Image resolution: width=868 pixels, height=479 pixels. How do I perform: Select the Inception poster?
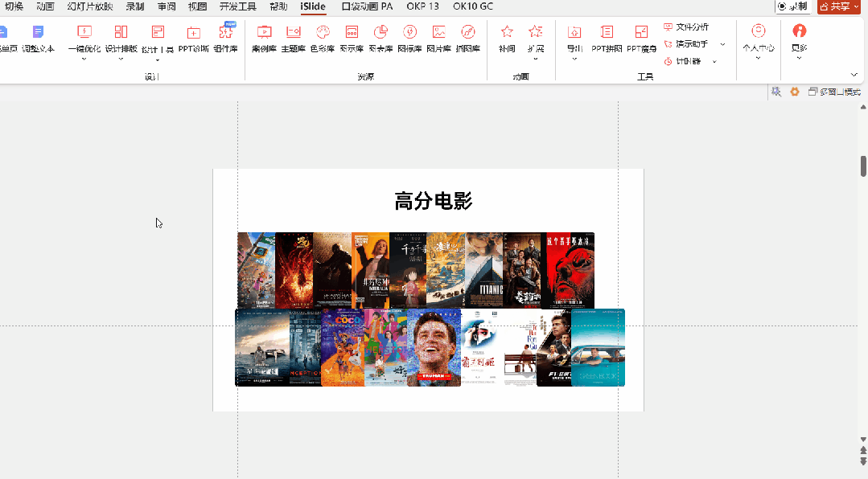coord(306,347)
